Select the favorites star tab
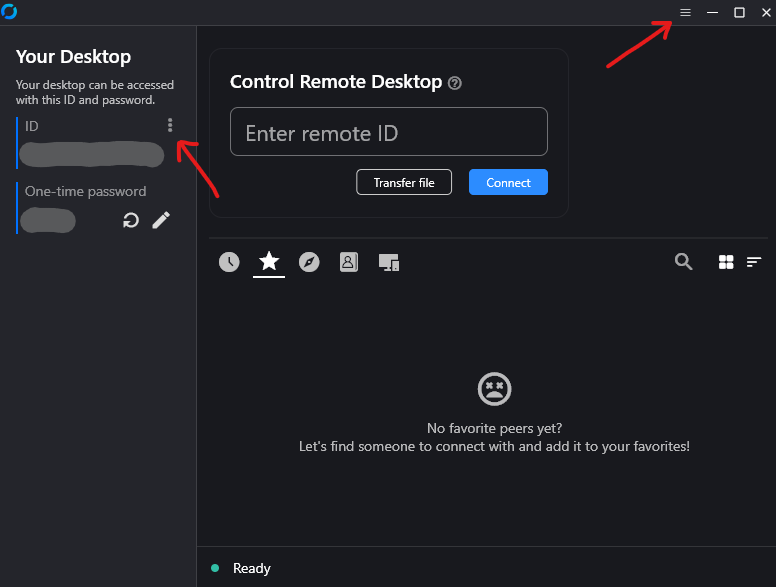Screen dimensions: 776x587 coord(269,262)
